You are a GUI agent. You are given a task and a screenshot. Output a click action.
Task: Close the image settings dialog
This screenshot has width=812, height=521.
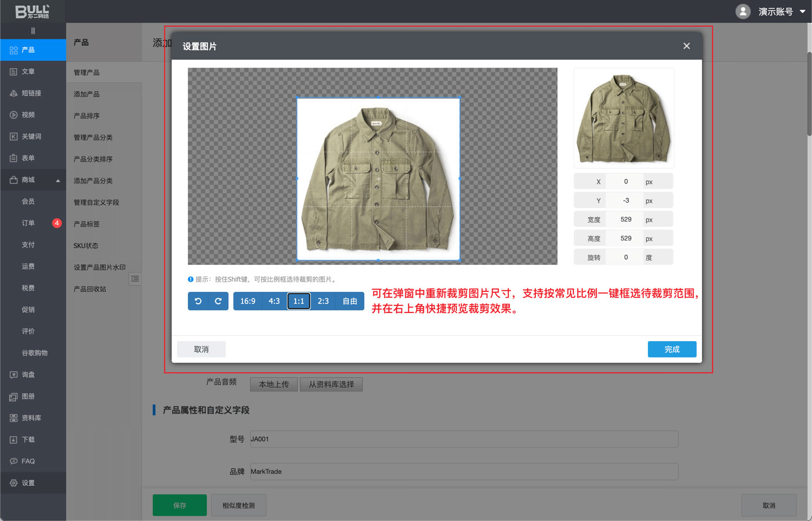coord(686,46)
